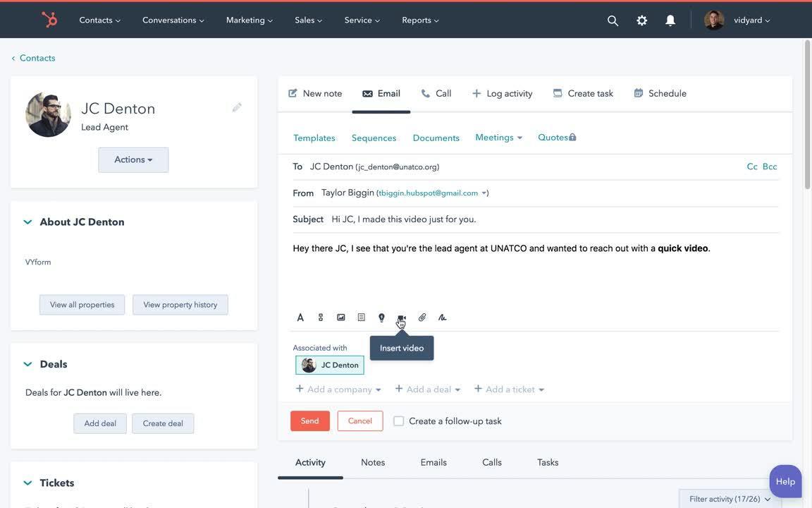Viewport: 812px width, 508px height.
Task: Collapse the About JC Denton section
Action: tap(27, 222)
